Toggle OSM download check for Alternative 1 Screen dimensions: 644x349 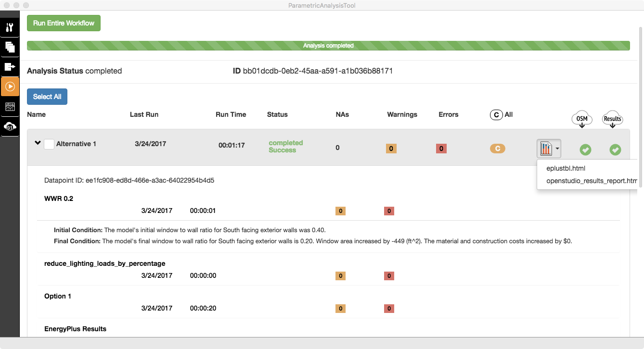pos(585,150)
